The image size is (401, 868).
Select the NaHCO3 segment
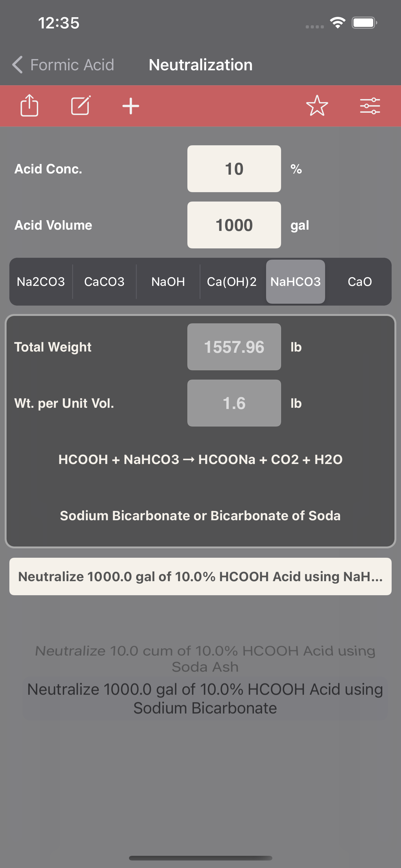pyautogui.click(x=295, y=282)
